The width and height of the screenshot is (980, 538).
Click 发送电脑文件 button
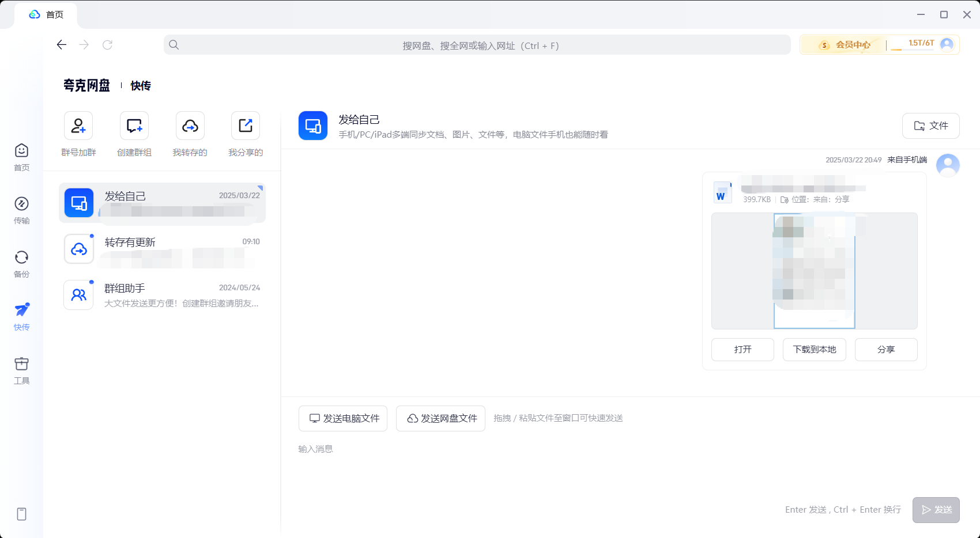[343, 418]
